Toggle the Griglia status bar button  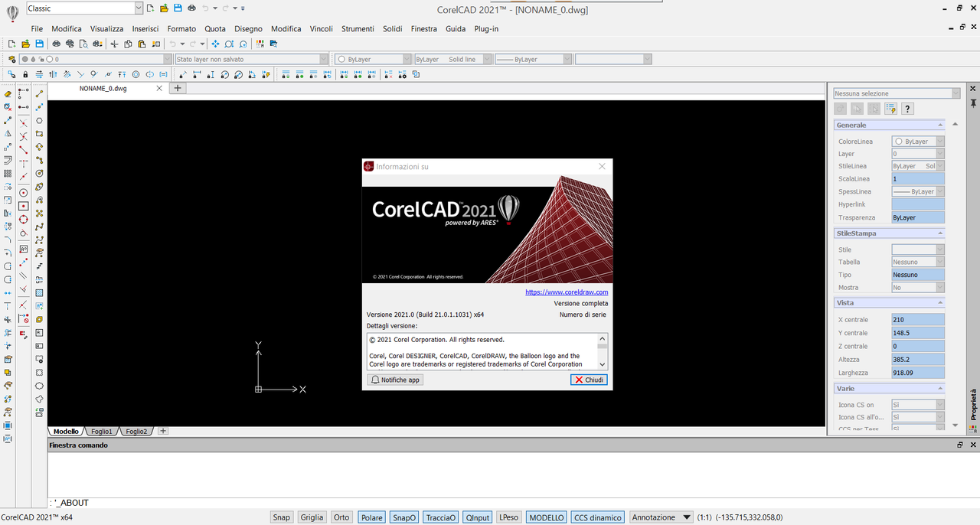312,517
